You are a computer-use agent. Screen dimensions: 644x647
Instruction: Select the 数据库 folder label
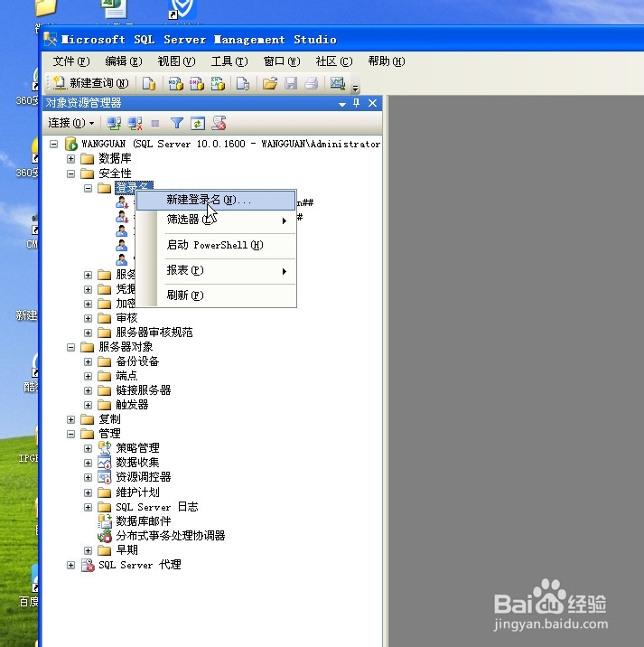click(x=115, y=158)
